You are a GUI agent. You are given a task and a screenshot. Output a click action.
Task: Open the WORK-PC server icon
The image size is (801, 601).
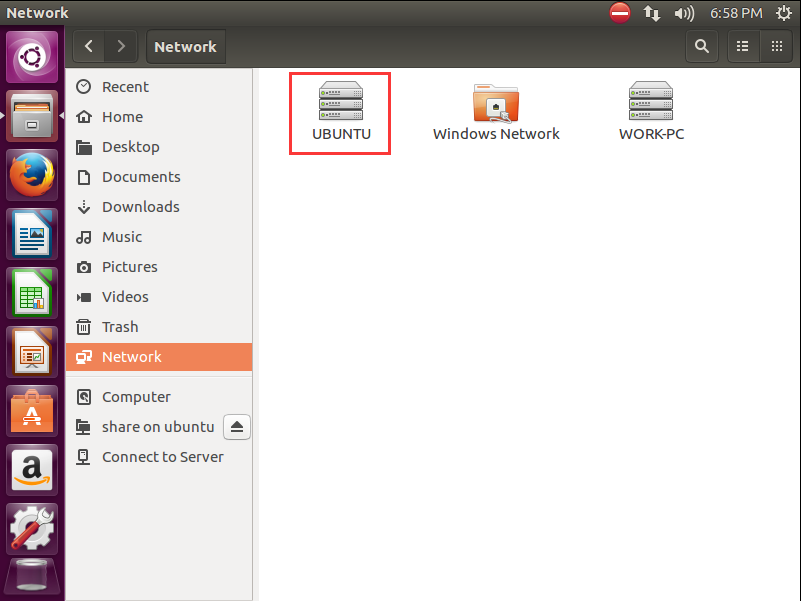[651, 112]
